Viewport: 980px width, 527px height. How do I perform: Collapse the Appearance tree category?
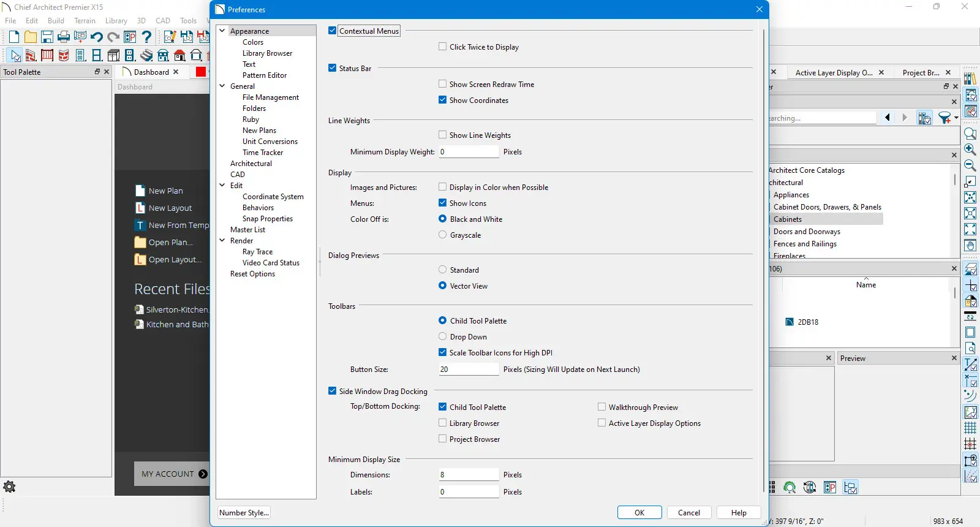tap(222, 31)
